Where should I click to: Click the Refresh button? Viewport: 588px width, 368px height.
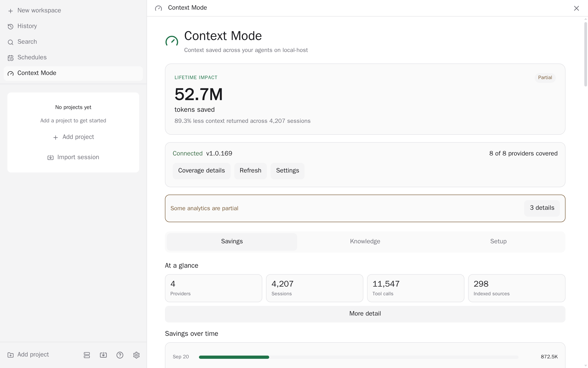(x=250, y=171)
